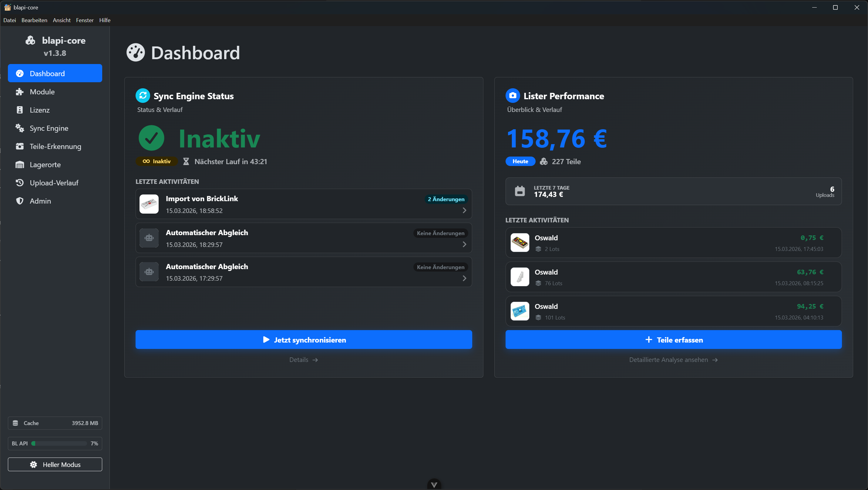Click the Cache database icon
This screenshot has height=490, width=868.
(x=15, y=423)
